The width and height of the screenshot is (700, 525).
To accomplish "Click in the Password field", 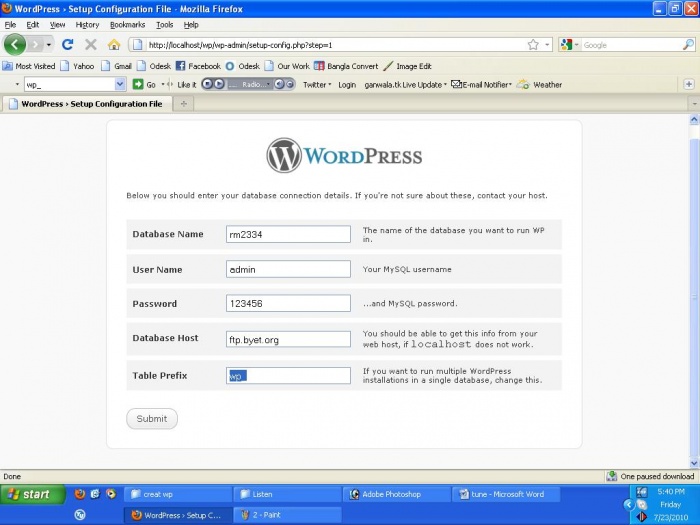I will (288, 304).
